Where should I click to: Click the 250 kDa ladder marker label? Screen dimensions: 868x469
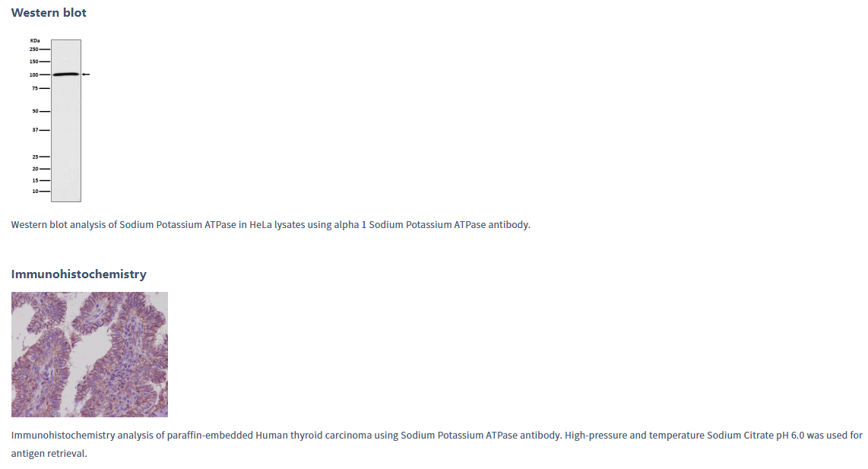(x=33, y=49)
